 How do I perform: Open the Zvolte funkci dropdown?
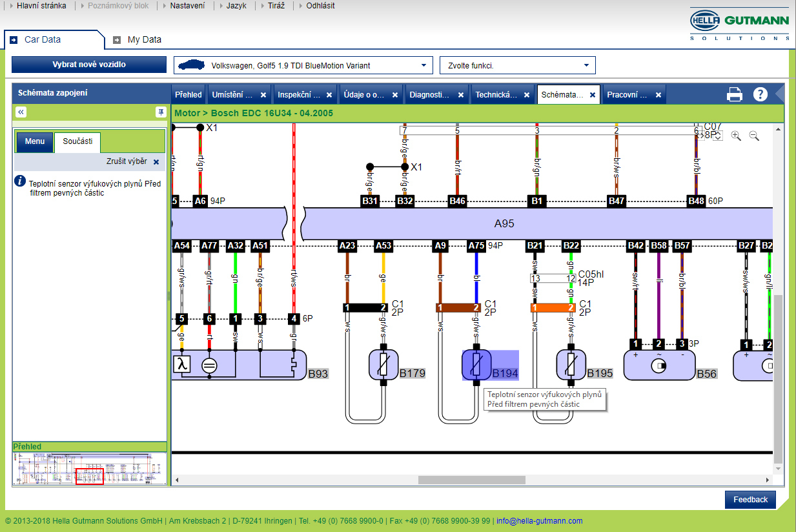click(x=518, y=65)
